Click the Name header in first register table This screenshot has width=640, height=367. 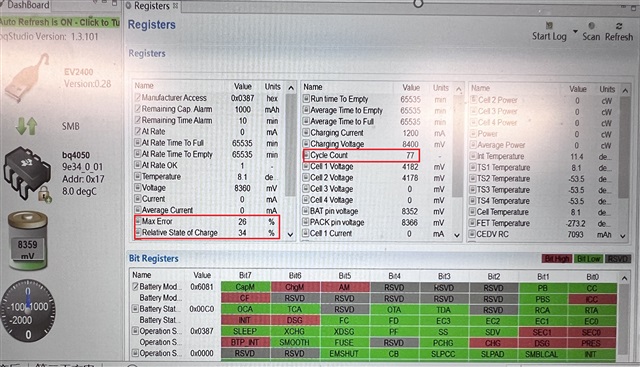click(144, 86)
